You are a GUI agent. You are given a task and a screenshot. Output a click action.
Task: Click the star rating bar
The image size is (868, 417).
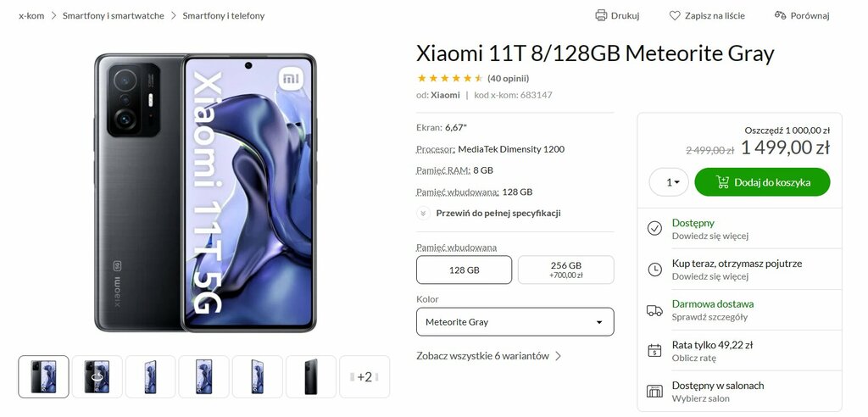pyautogui.click(x=449, y=78)
